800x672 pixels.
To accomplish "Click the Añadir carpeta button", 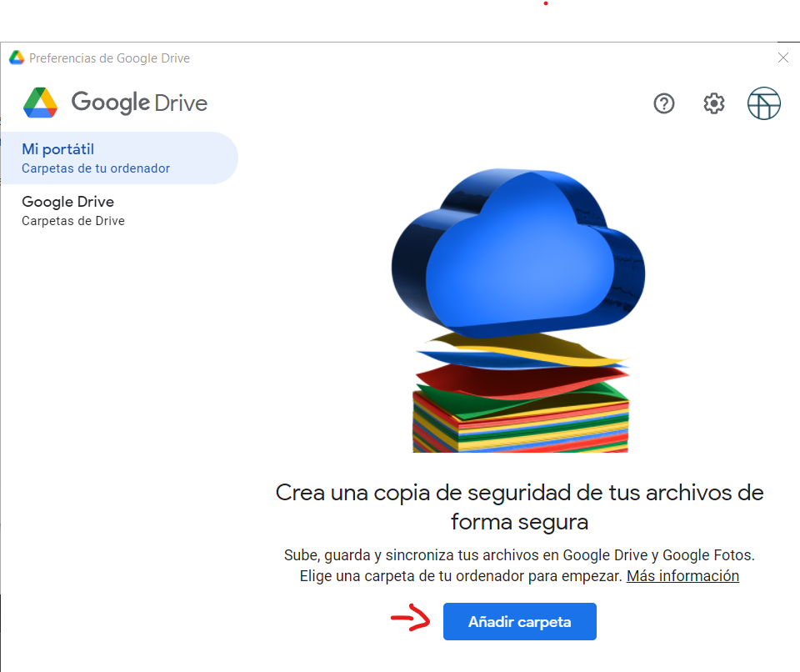I will pyautogui.click(x=519, y=621).
